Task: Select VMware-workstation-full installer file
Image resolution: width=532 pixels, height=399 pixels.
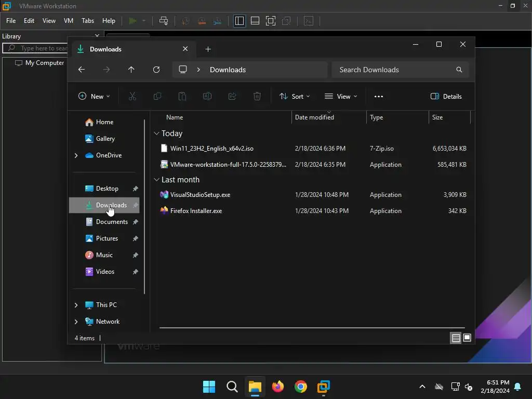Action: point(313,165)
